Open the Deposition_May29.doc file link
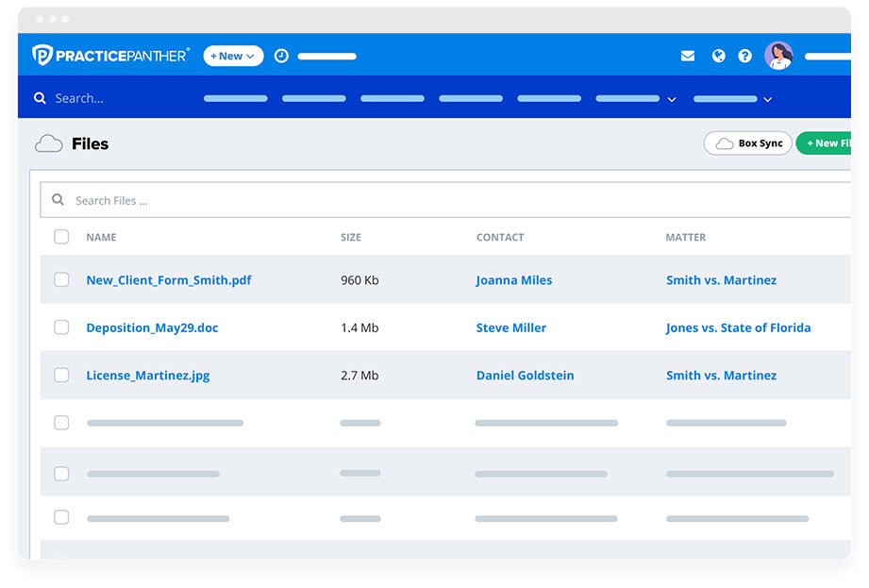 pos(151,327)
